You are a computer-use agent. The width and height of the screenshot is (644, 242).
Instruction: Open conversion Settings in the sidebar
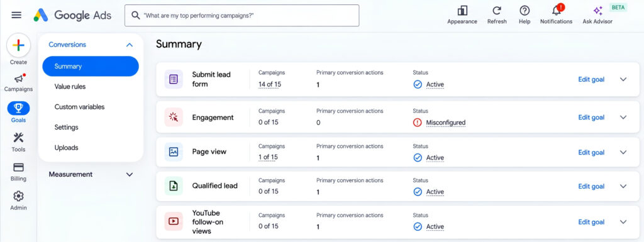66,127
